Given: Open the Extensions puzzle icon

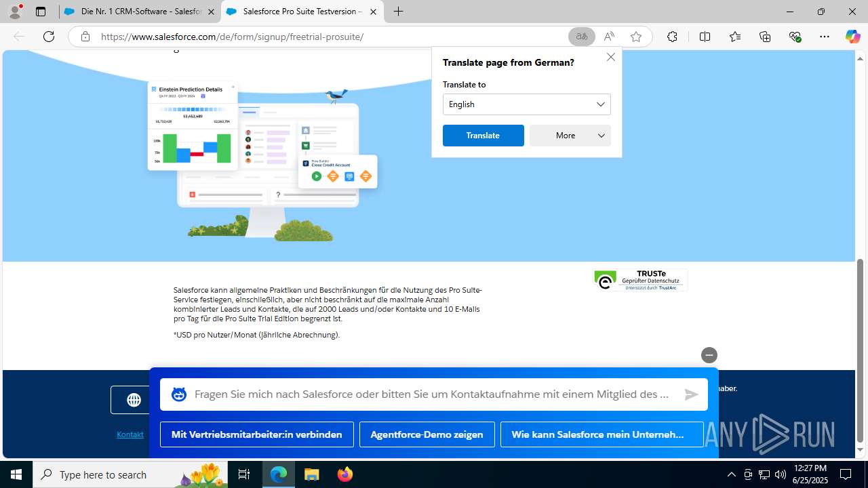Looking at the screenshot, I should tap(672, 37).
